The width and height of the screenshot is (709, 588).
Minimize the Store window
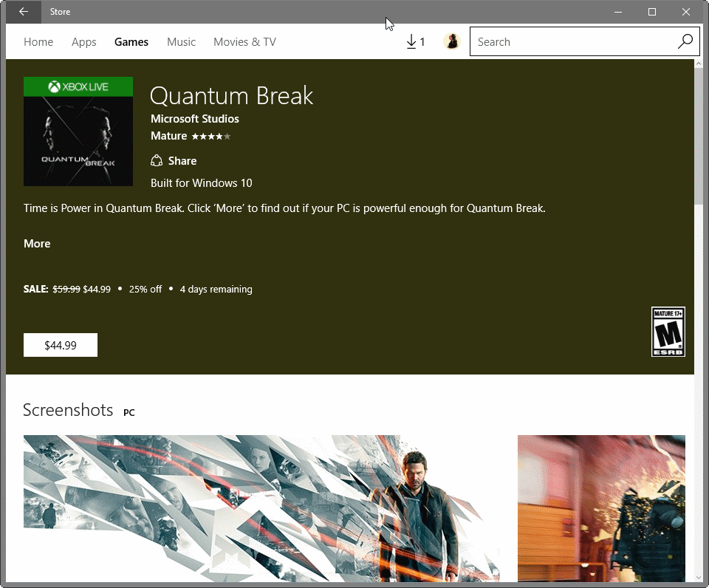coord(618,12)
